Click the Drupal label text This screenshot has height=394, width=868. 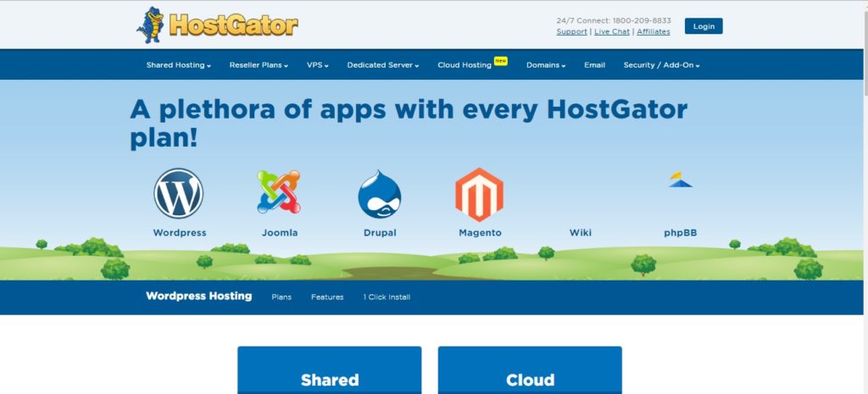380,233
